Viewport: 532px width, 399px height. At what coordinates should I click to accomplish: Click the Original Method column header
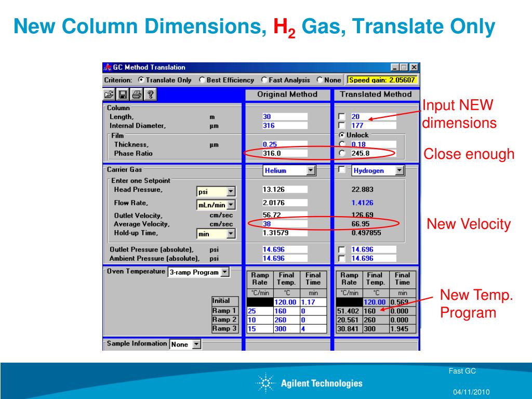[287, 95]
